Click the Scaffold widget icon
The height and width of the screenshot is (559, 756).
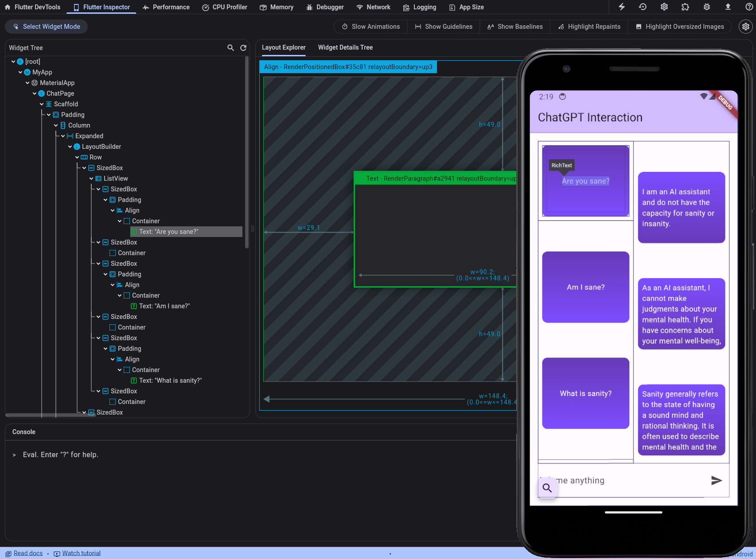tap(49, 104)
